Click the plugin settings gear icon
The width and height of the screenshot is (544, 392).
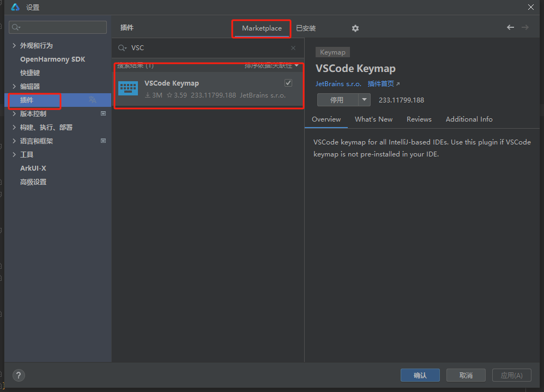(355, 28)
